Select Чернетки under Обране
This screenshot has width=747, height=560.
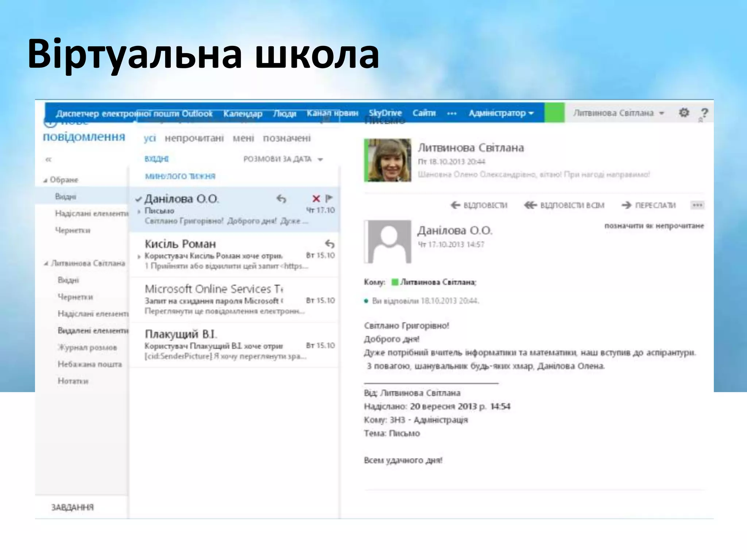pyautogui.click(x=73, y=230)
